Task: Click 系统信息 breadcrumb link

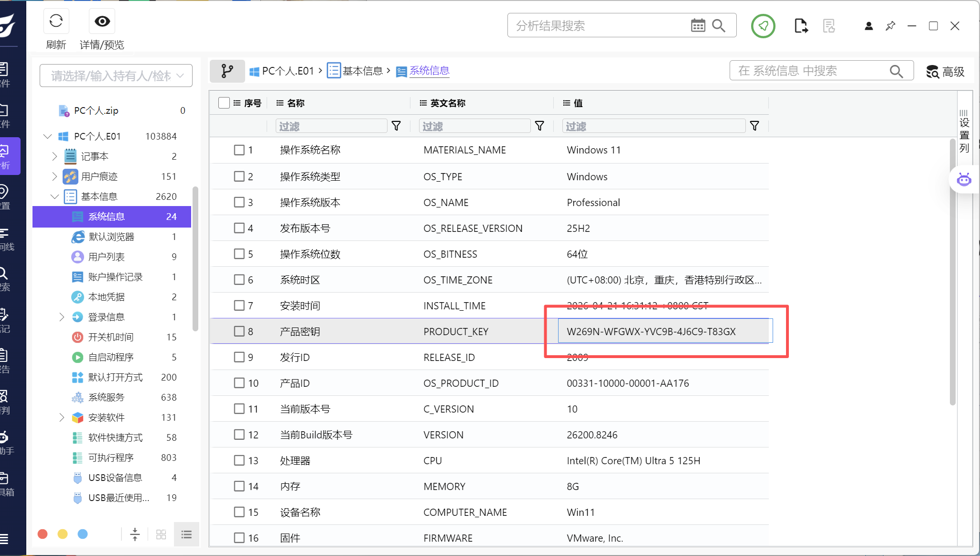Action: pyautogui.click(x=430, y=71)
